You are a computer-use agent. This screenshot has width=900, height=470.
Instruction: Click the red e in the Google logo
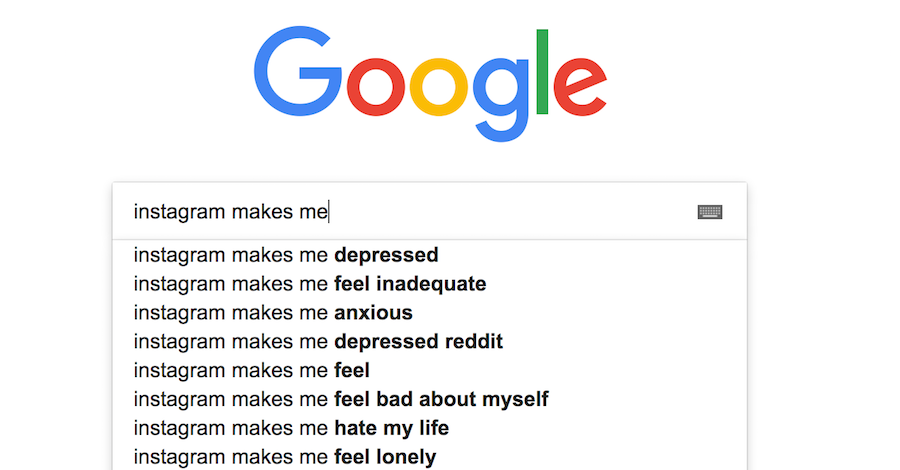(580, 87)
